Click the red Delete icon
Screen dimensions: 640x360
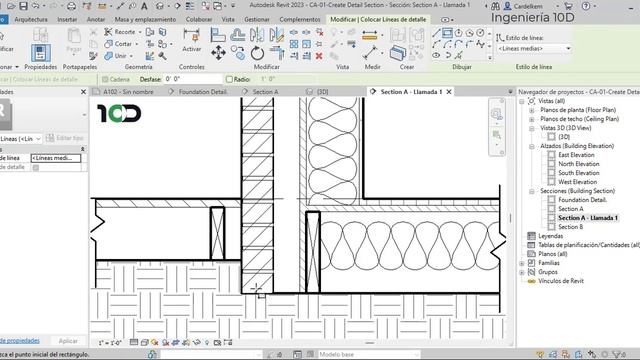(319, 56)
